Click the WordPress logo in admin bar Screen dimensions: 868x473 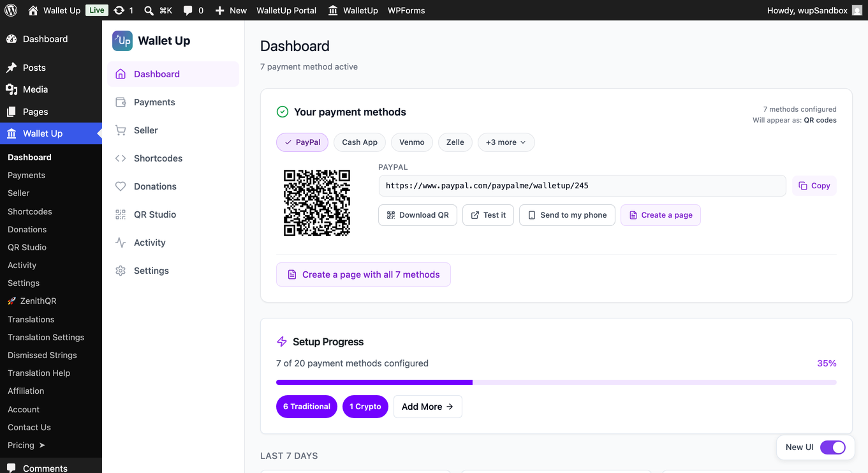[11, 10]
